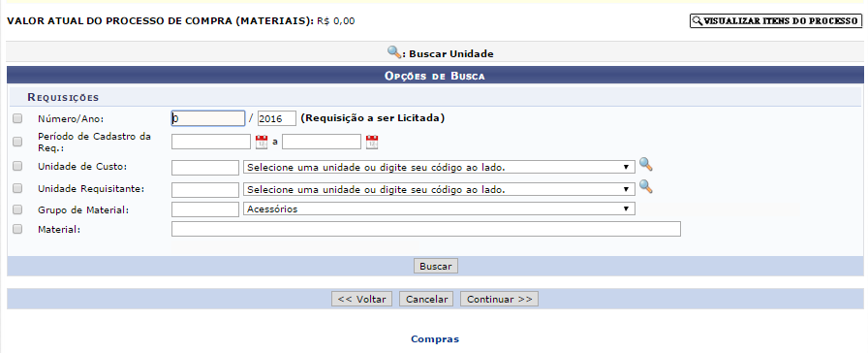The width and height of the screenshot is (868, 353).
Task: Click magnifier beside Unidade de Custo dropdown
Action: click(646, 164)
